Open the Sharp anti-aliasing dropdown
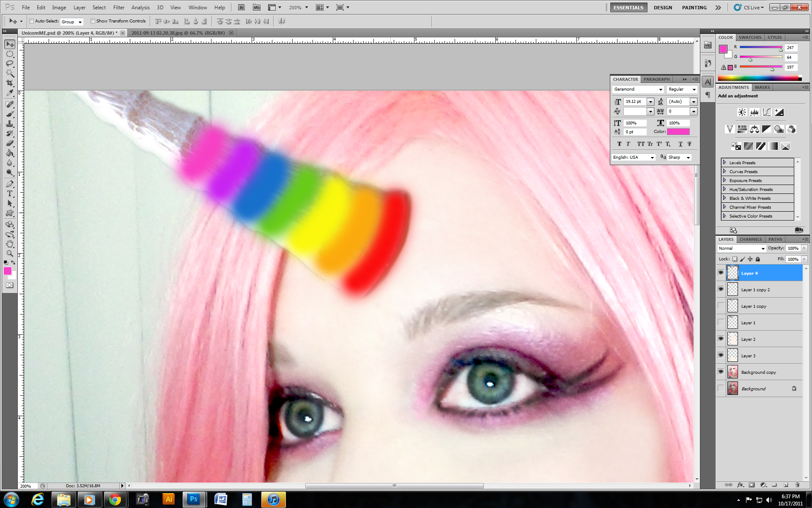The height and width of the screenshot is (508, 812). click(679, 157)
